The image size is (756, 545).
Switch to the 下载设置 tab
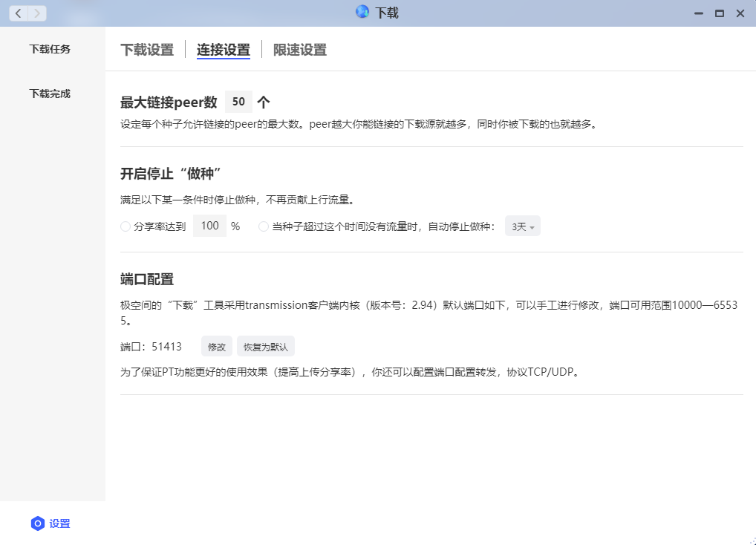pyautogui.click(x=147, y=50)
